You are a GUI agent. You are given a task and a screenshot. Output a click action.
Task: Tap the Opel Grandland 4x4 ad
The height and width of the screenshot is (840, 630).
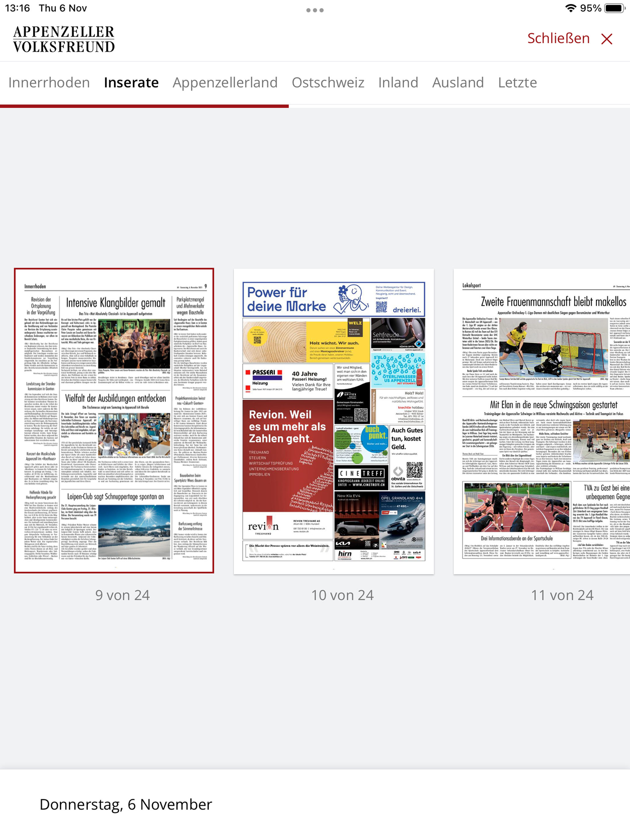coord(402,520)
